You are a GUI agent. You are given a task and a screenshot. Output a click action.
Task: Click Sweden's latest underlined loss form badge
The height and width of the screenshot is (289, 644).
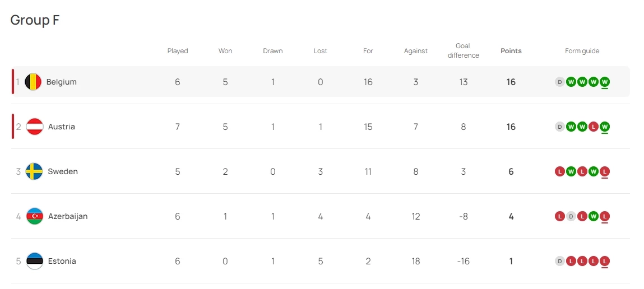tap(604, 171)
